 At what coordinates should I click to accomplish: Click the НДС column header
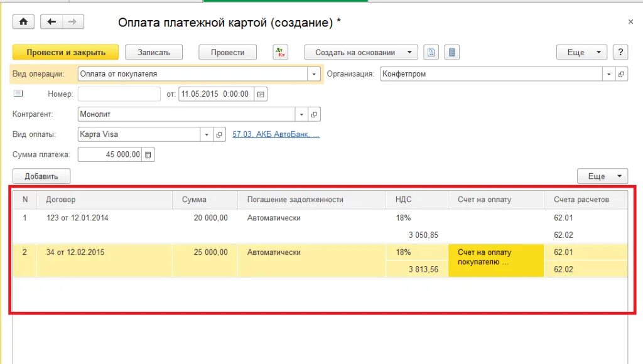tap(417, 200)
